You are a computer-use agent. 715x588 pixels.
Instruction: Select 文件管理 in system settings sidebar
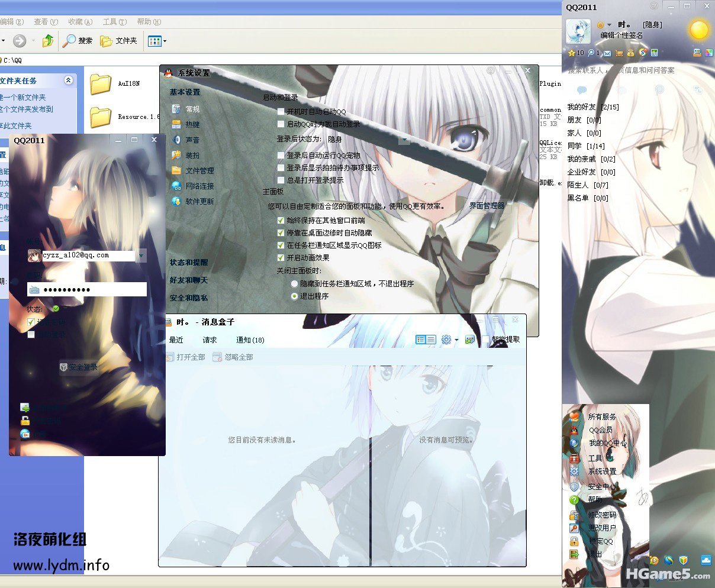(x=199, y=170)
